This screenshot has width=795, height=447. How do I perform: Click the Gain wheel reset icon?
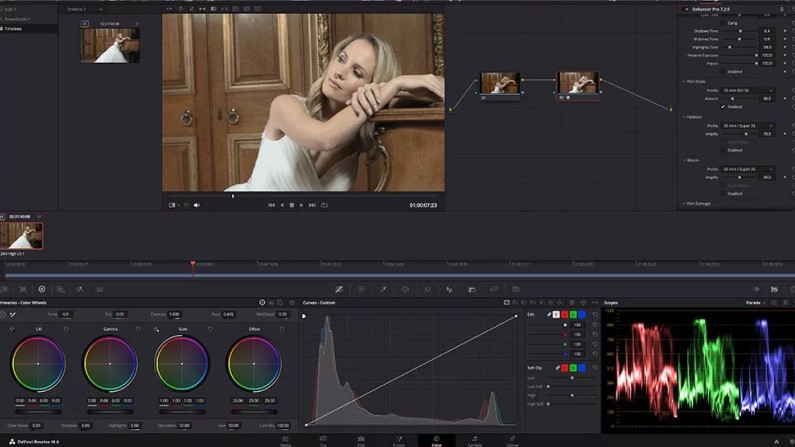[x=210, y=329]
